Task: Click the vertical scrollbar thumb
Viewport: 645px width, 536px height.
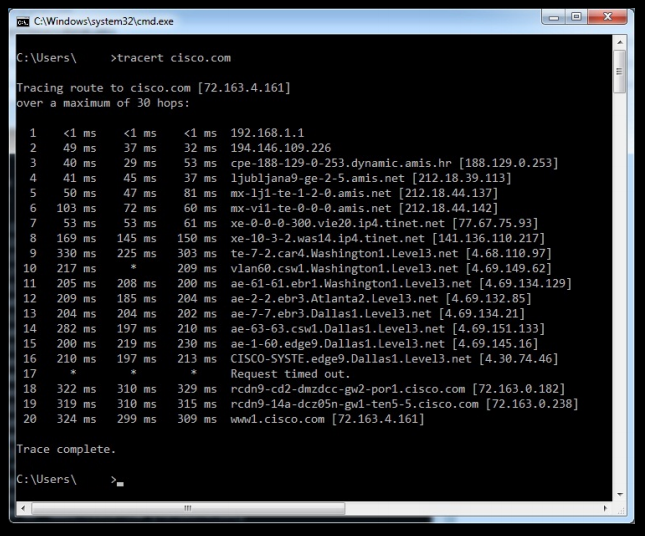Action: click(619, 72)
